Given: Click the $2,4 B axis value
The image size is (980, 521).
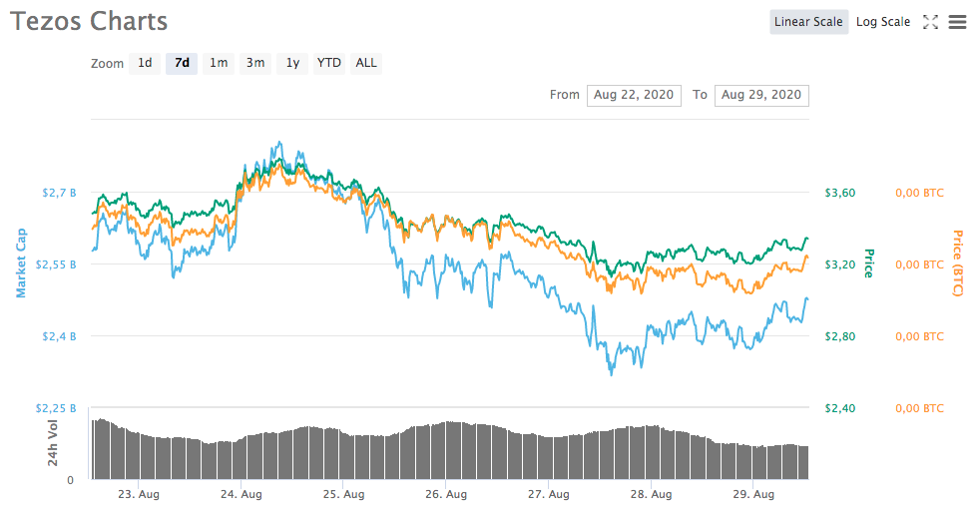Looking at the screenshot, I should coord(59,336).
